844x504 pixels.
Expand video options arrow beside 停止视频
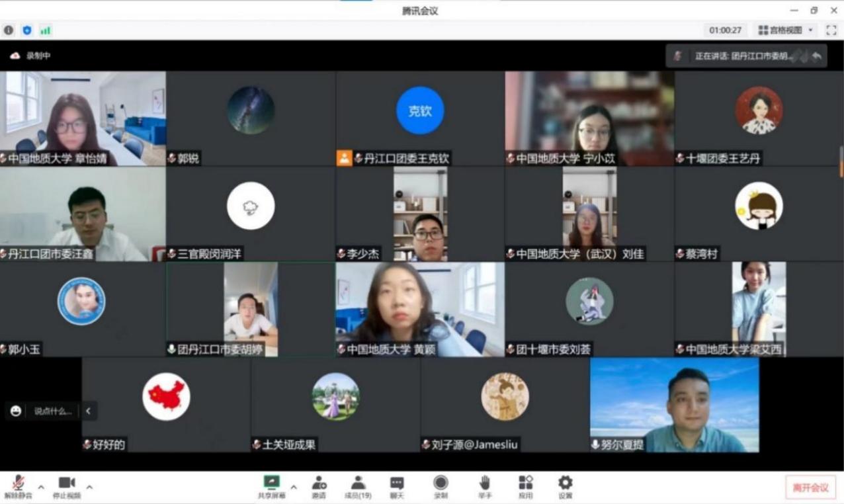tap(89, 487)
